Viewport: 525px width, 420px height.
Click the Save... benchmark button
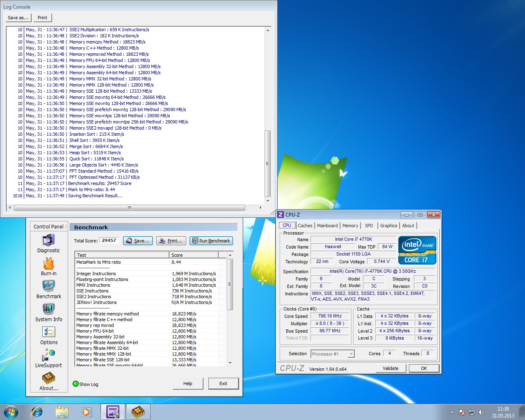coord(138,241)
